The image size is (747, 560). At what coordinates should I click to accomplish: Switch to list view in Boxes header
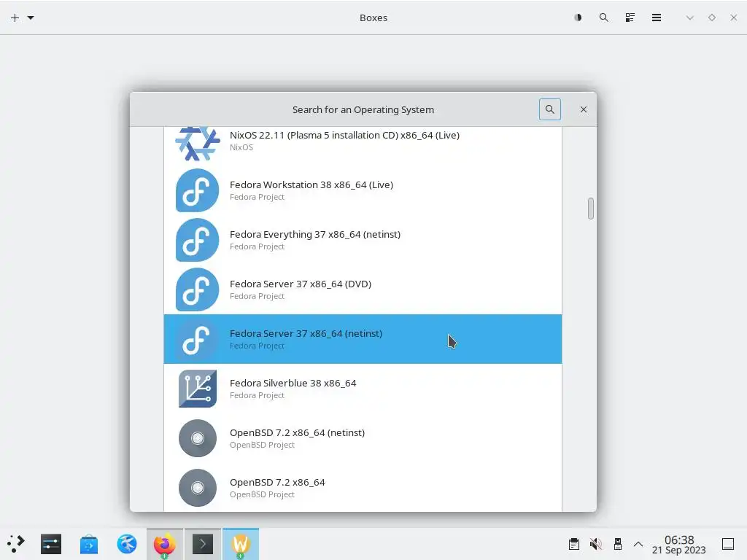click(x=630, y=17)
